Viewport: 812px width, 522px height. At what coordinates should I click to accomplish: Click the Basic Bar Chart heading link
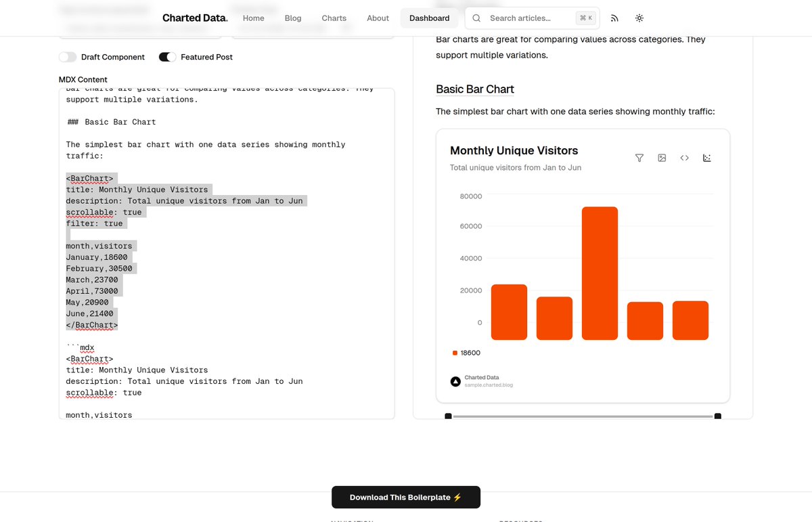click(475, 89)
